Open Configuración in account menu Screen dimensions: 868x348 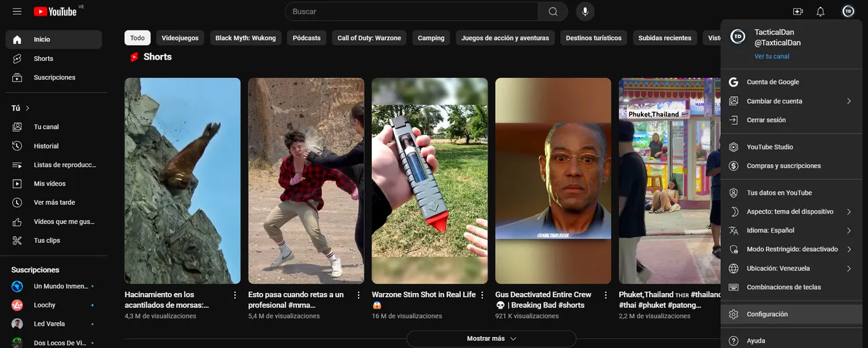pyautogui.click(x=791, y=314)
